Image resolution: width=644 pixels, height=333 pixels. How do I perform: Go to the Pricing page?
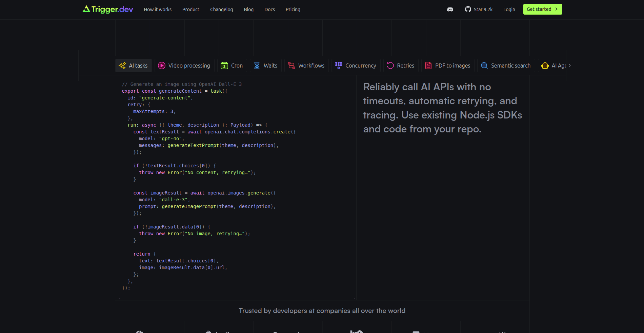point(293,10)
